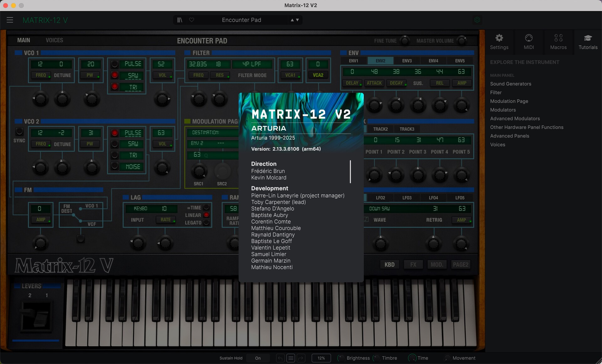
Task: Click the green gear icon in top bar
Action: point(477,20)
